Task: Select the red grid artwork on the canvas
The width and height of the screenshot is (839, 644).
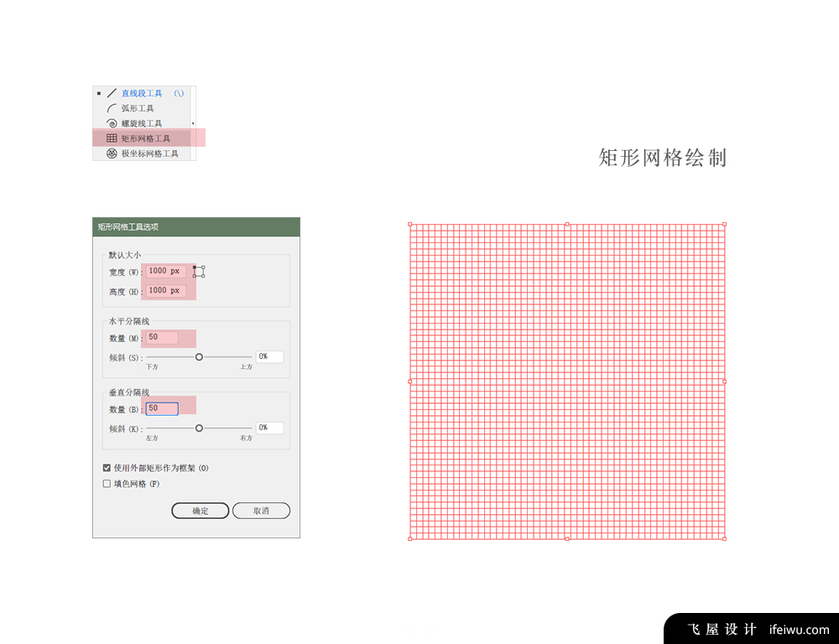Action: coord(567,382)
